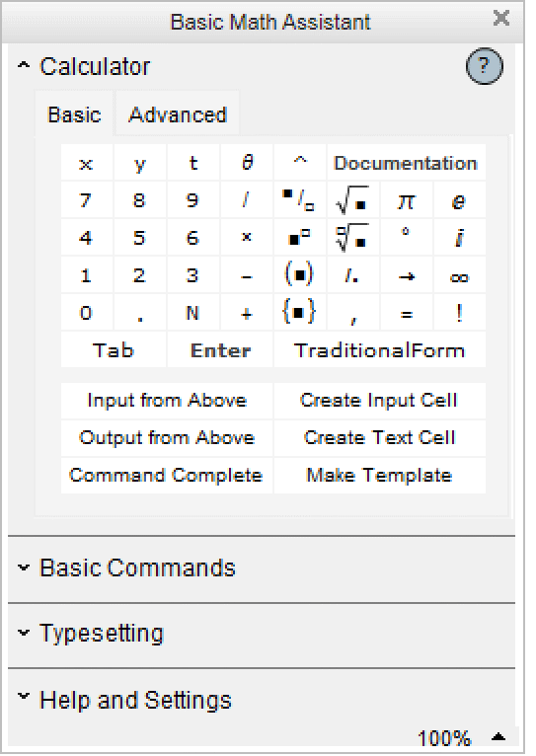
Task: Click the help question mark icon
Action: (485, 66)
